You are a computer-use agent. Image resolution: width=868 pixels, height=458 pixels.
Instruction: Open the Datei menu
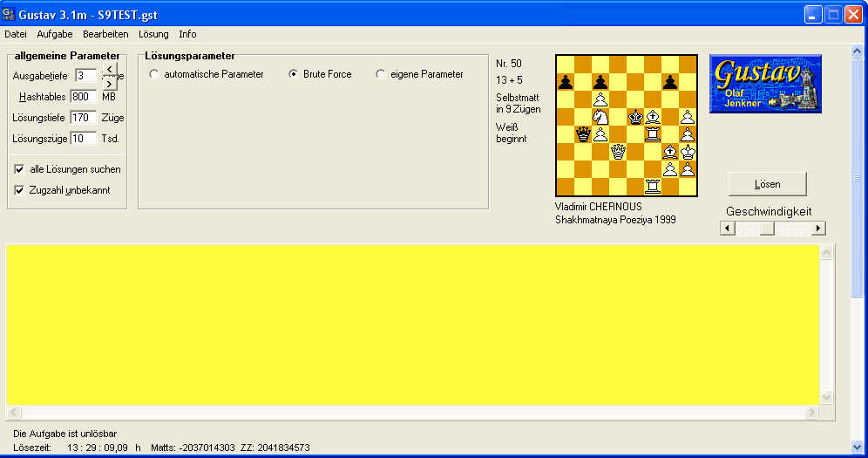(x=16, y=34)
